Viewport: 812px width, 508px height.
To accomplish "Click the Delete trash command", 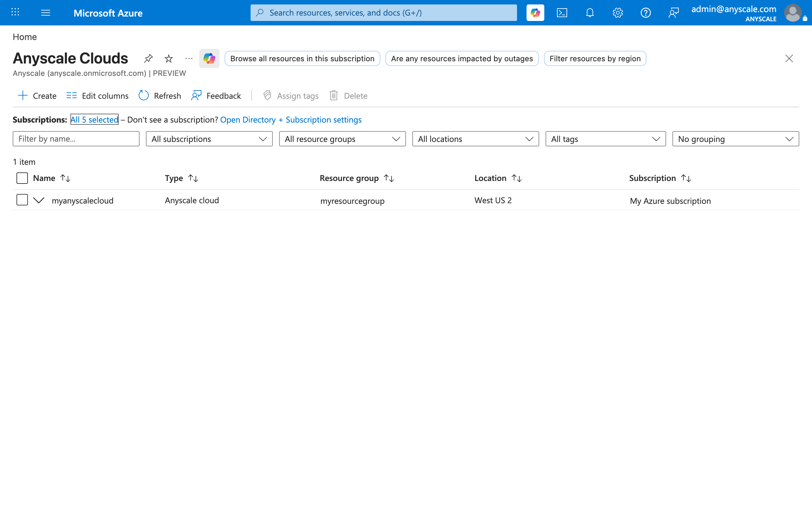I will click(348, 96).
